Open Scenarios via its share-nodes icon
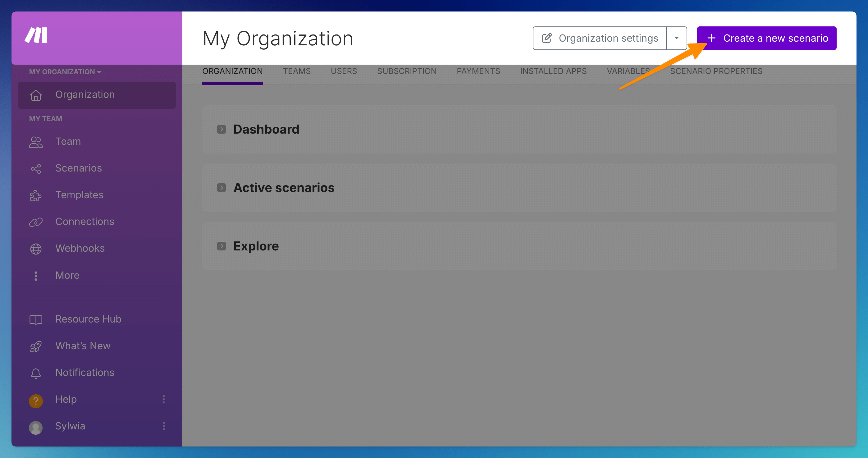868x458 pixels. tap(36, 168)
